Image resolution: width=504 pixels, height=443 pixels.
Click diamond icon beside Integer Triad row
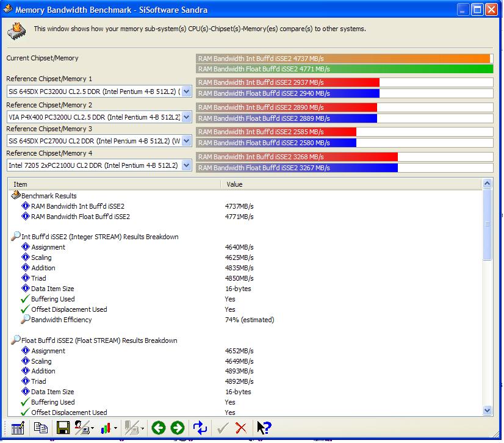(x=26, y=278)
